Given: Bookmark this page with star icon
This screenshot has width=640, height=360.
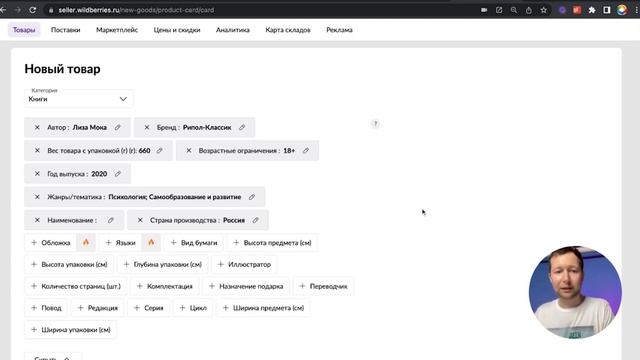Looking at the screenshot, I should pyautogui.click(x=543, y=10).
